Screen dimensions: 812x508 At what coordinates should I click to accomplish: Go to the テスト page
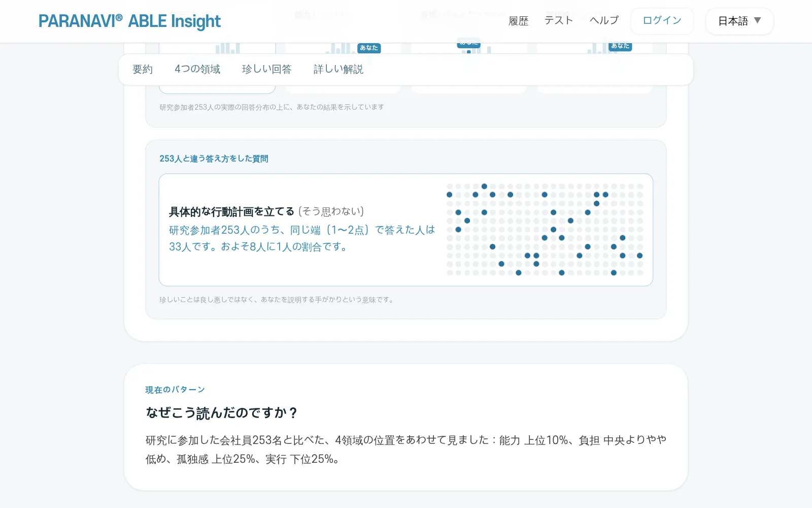[x=559, y=20]
